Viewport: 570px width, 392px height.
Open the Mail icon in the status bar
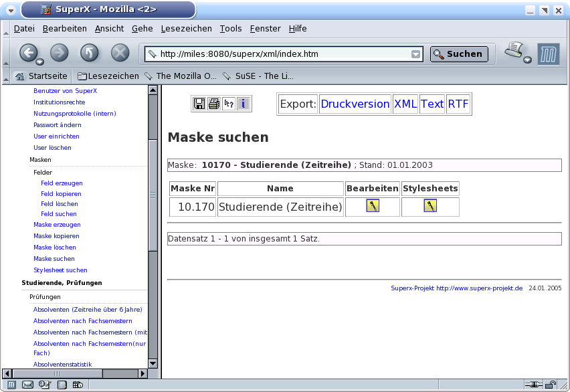coord(28,385)
